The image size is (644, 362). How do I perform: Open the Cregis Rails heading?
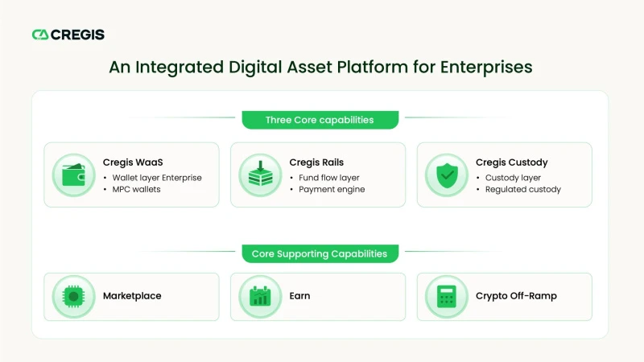(x=316, y=162)
